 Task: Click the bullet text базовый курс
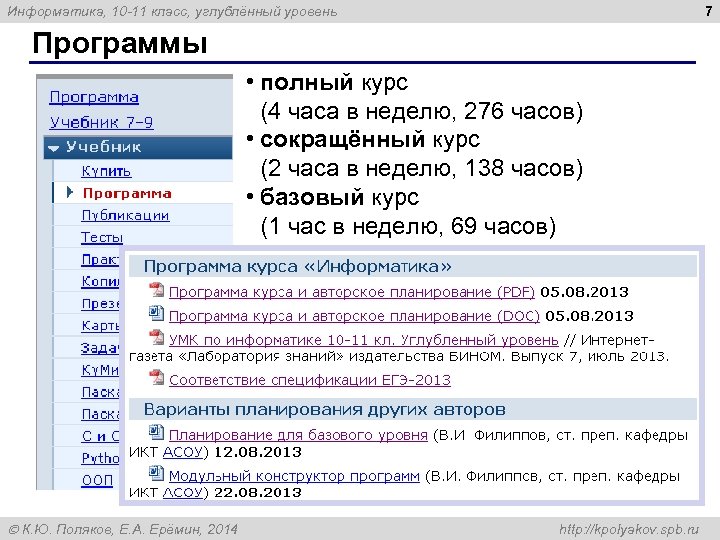click(339, 197)
